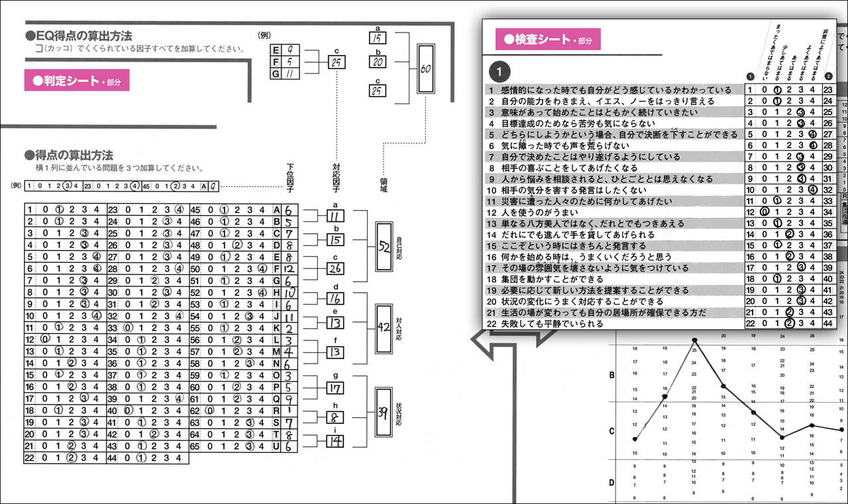
Task: Click the pink 判定シート label
Action: [x=76, y=80]
